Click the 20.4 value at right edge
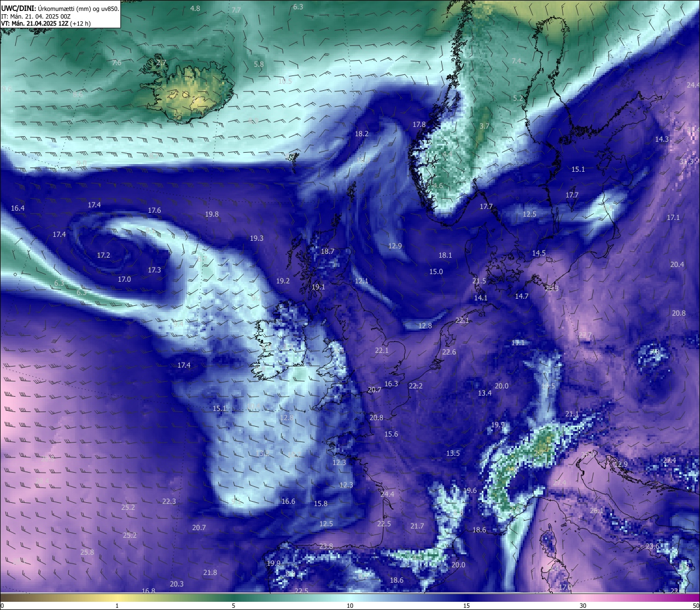 pos(677,264)
